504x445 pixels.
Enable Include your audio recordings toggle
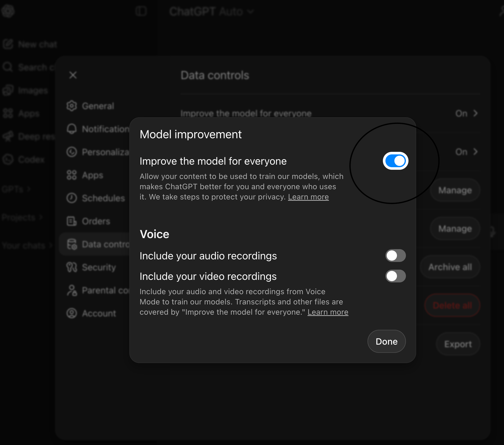[x=395, y=256]
